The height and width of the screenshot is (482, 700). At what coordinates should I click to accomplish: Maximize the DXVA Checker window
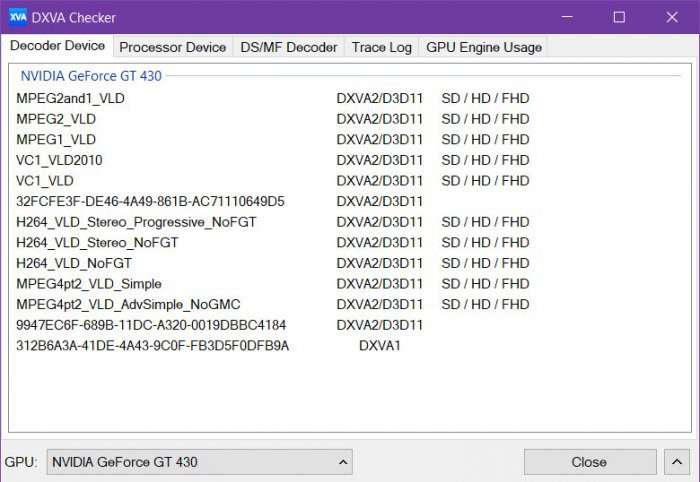619,17
